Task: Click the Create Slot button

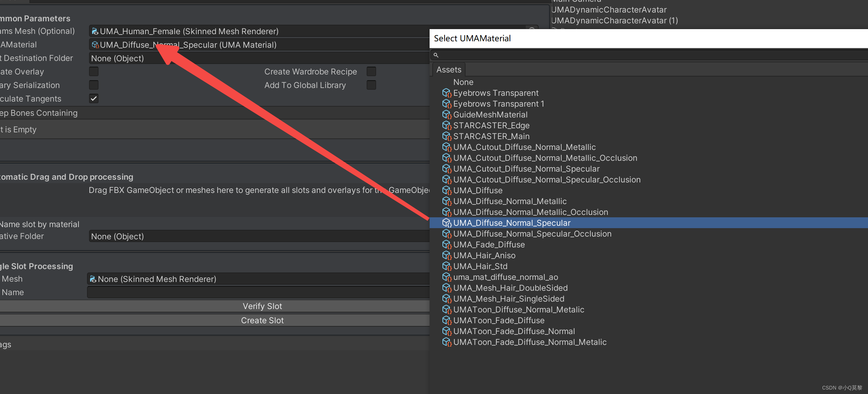Action: click(x=262, y=320)
